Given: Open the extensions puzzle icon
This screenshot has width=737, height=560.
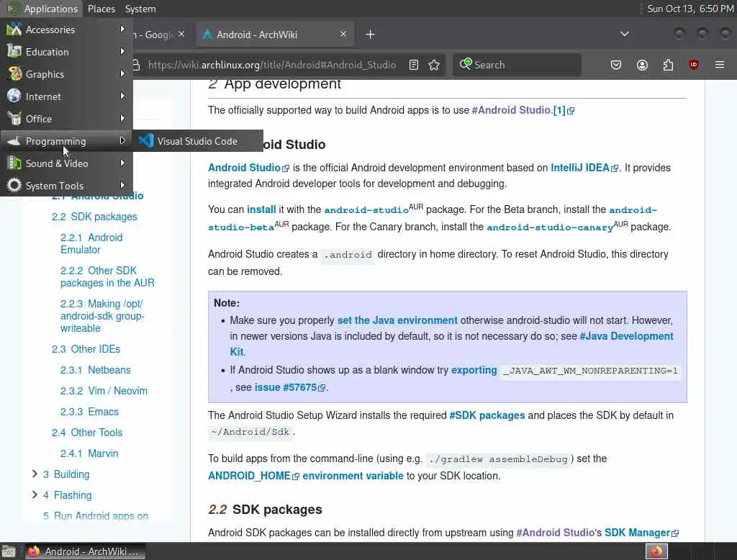Looking at the screenshot, I should click(x=668, y=65).
